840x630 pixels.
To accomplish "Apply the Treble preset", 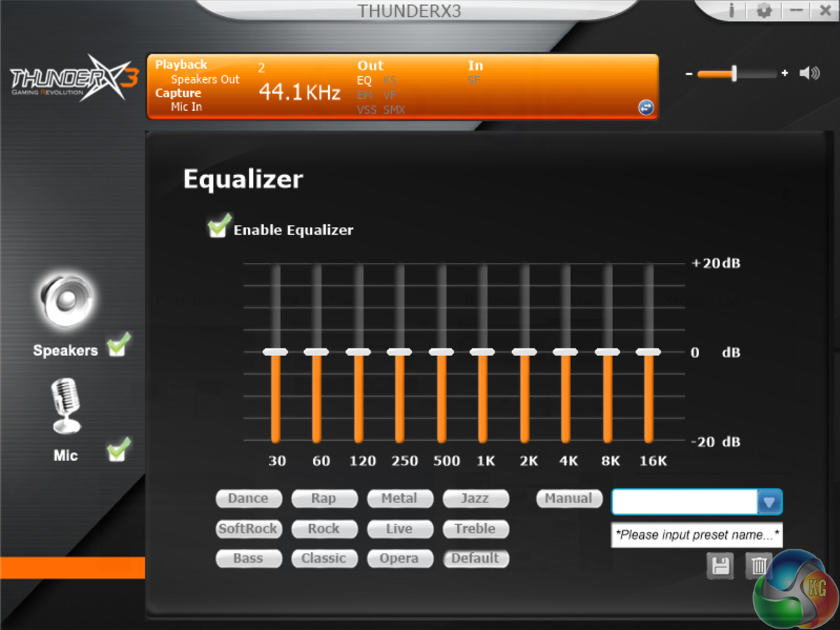I will (x=475, y=529).
